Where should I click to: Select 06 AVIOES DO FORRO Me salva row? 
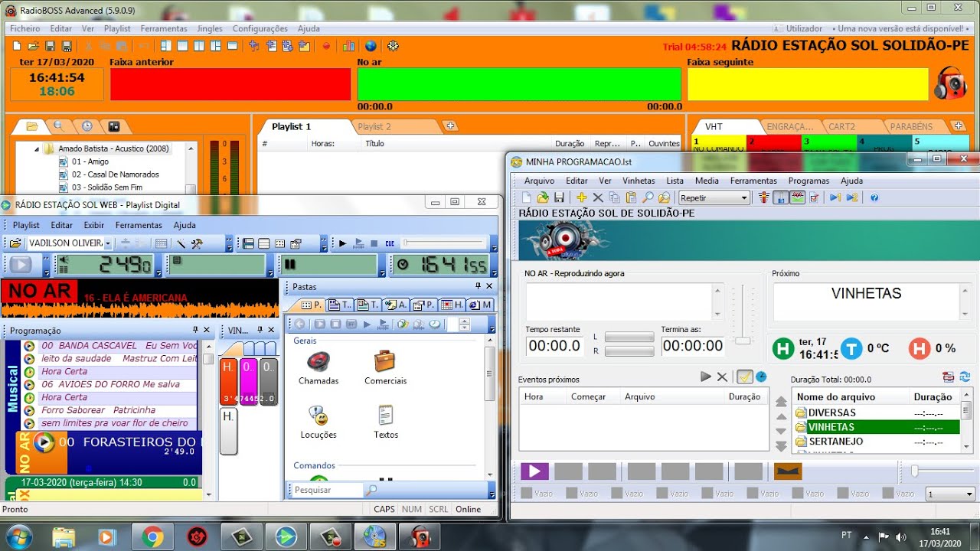[119, 384]
